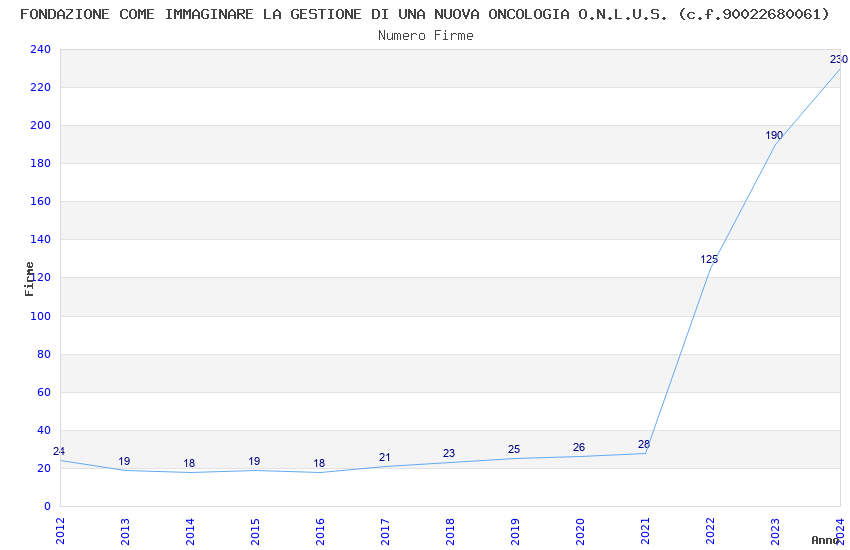Screen dimensions: 850x550
Task: Click the y-axis tick label 220
Action: tap(41, 87)
